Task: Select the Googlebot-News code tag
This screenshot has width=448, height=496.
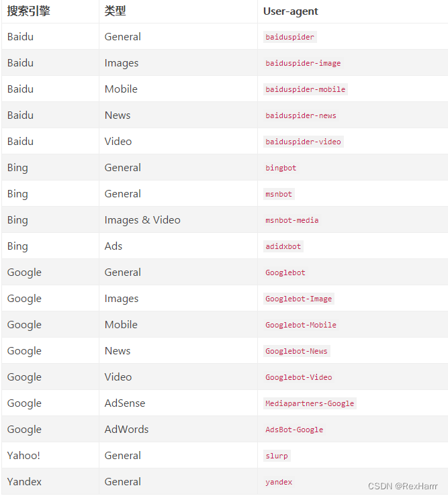Action: click(x=296, y=351)
